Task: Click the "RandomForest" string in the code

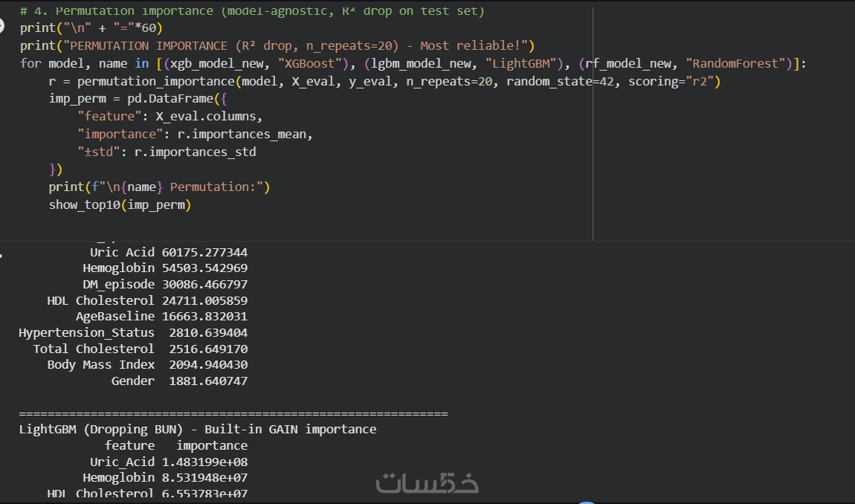Action: coord(739,63)
